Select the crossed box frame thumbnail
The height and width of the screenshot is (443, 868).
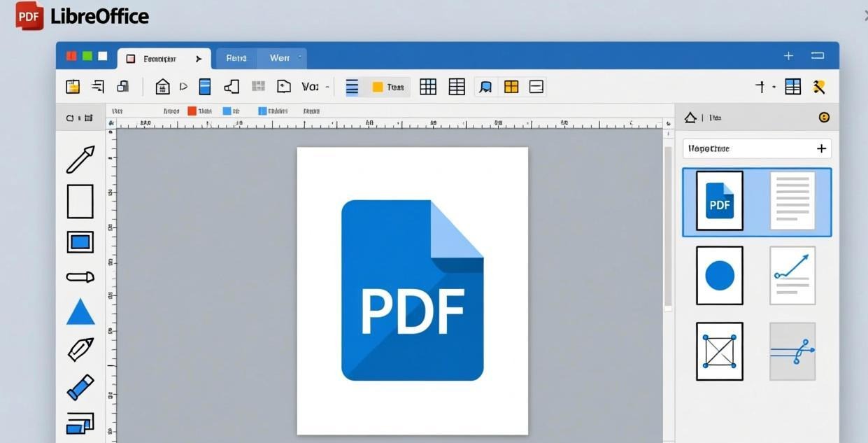720,351
